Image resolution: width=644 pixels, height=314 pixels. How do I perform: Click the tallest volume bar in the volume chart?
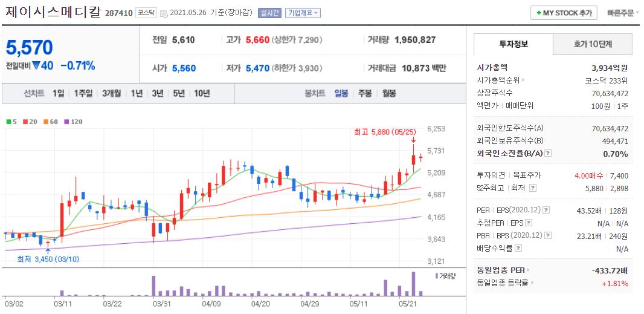414,284
